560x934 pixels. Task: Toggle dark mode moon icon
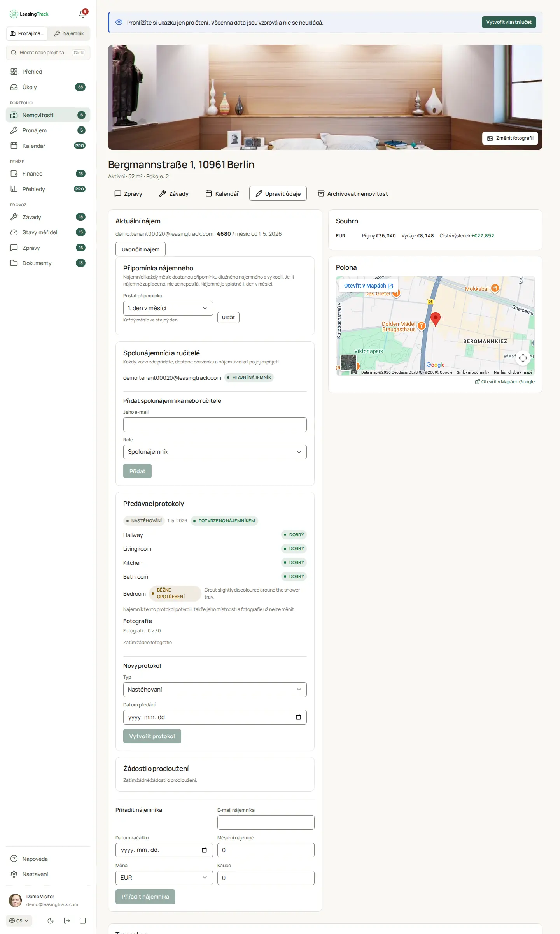(x=51, y=921)
